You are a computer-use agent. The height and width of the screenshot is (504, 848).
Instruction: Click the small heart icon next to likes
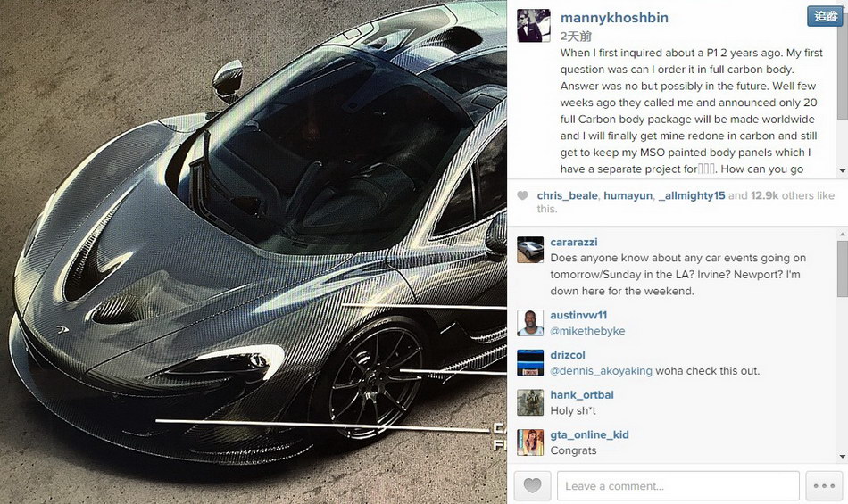coord(522,195)
